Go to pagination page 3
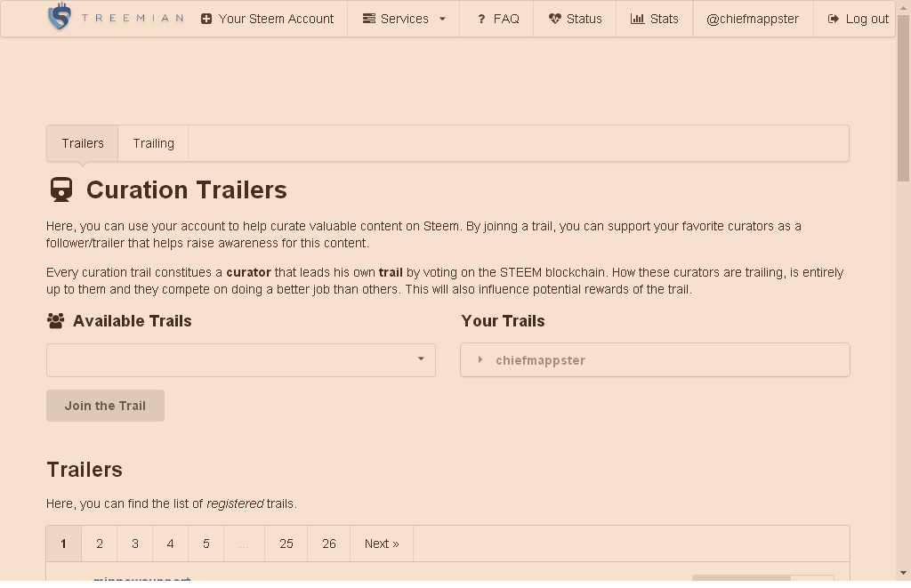This screenshot has width=911, height=588. coord(135,544)
